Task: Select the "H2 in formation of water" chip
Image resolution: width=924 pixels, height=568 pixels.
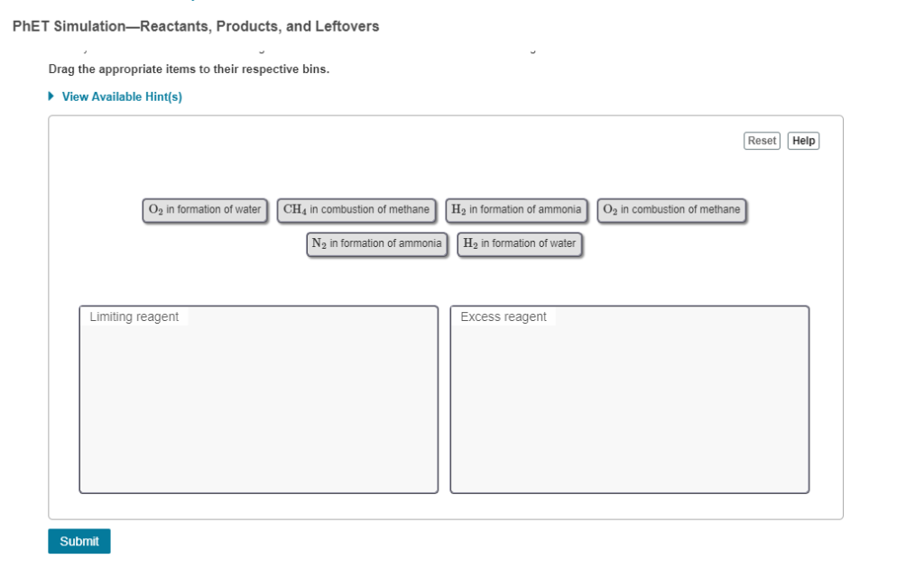Action: (x=520, y=243)
